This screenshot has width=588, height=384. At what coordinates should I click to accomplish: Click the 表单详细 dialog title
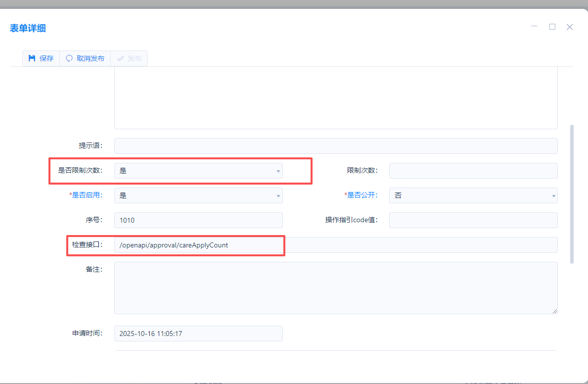point(28,28)
